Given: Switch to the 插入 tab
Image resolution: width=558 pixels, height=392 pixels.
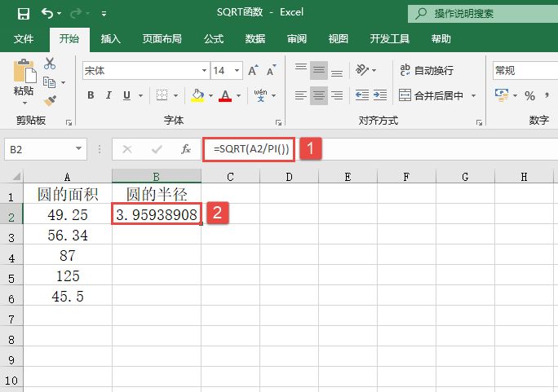Looking at the screenshot, I should (111, 38).
